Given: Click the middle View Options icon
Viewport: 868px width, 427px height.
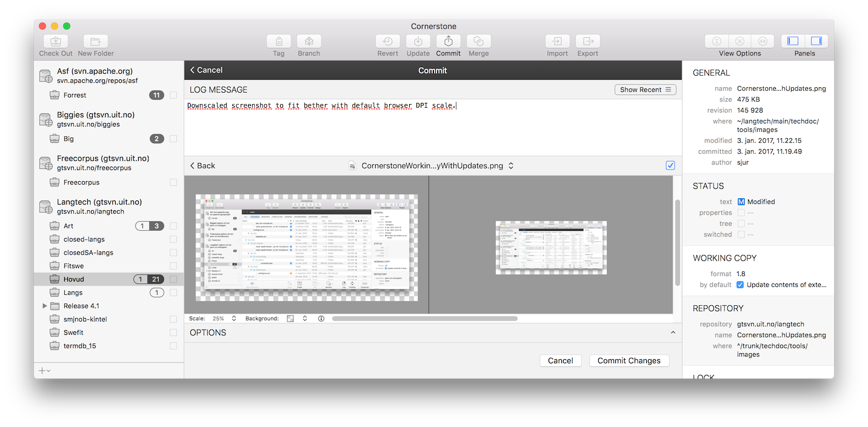Looking at the screenshot, I should [x=739, y=41].
